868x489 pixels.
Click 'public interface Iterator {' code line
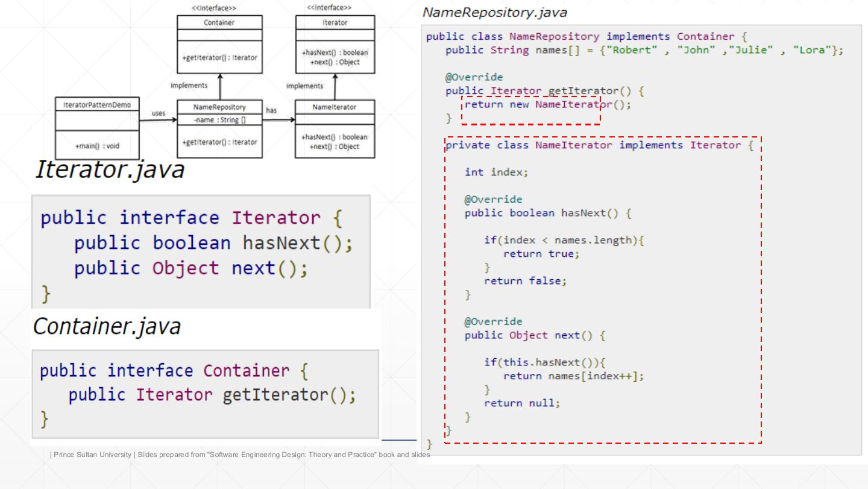click(191, 218)
